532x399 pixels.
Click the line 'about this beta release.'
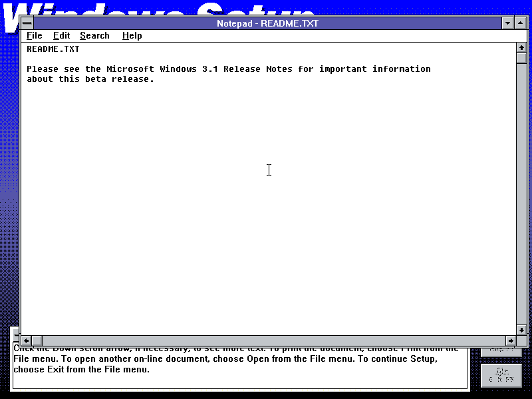(90, 79)
